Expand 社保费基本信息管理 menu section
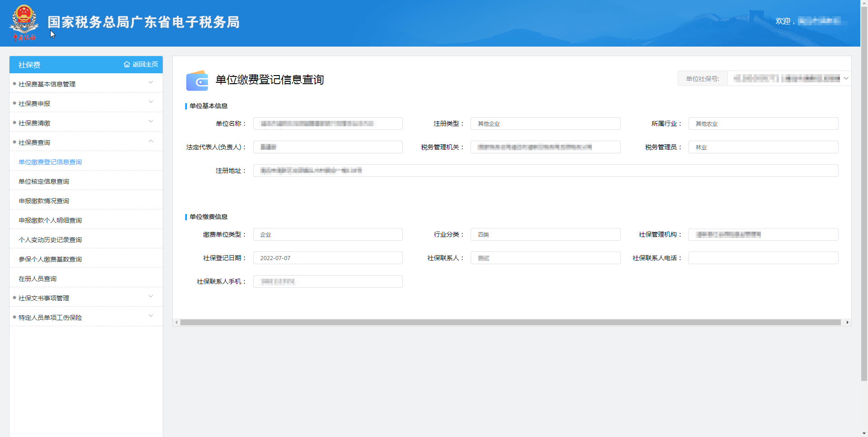The image size is (868, 437). point(151,82)
